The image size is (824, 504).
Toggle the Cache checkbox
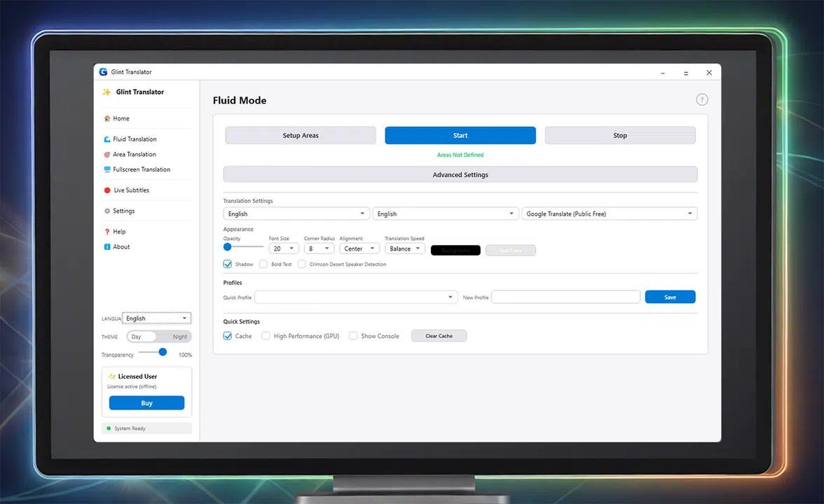point(228,336)
